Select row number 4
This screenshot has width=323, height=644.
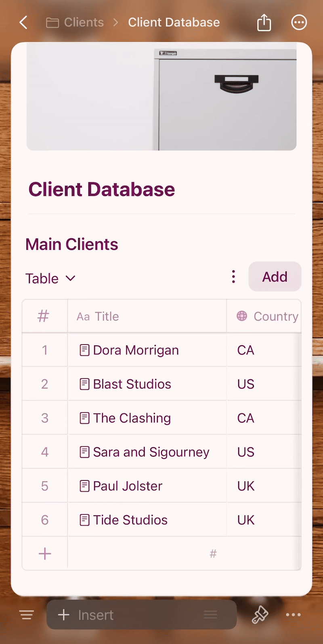(45, 452)
